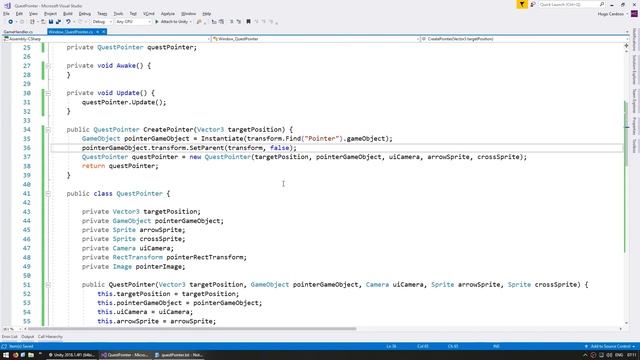Collapse the CreatePointer method at line 34
This screenshot has height=360, width=640.
[x=48, y=130]
